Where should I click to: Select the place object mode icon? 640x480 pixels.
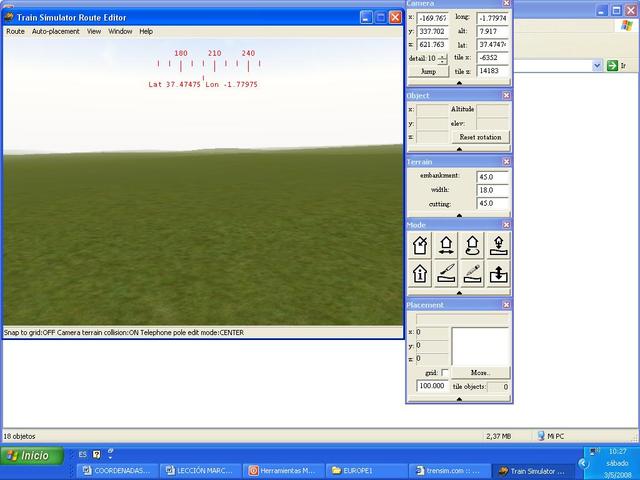pyautogui.click(x=498, y=244)
